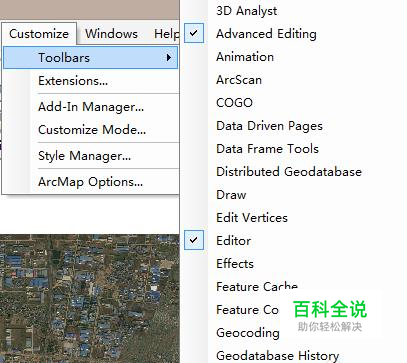Screen dimensions: 407x363
Task: Expand the Toolbars submenu
Action: pyautogui.click(x=90, y=58)
